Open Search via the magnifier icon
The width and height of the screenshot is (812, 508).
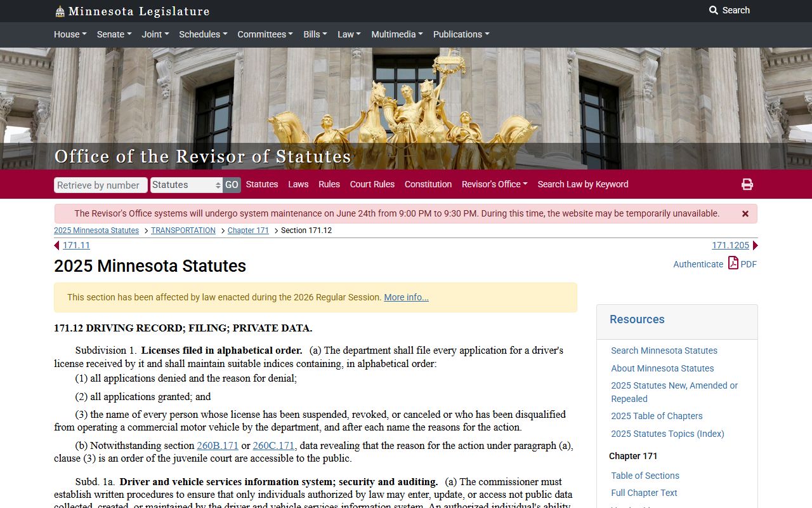point(714,10)
